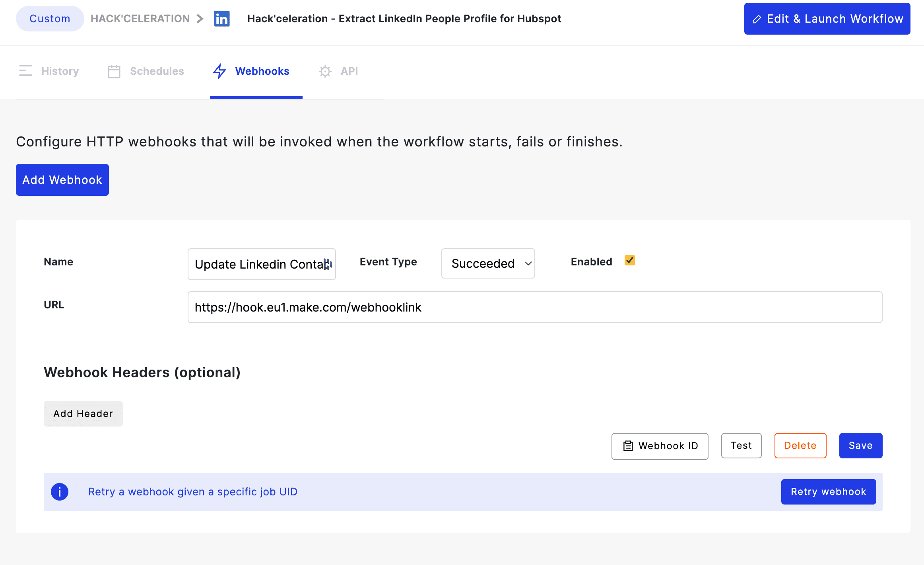Click the Schedules calendar icon
Image resolution: width=924 pixels, height=565 pixels.
[x=114, y=71]
